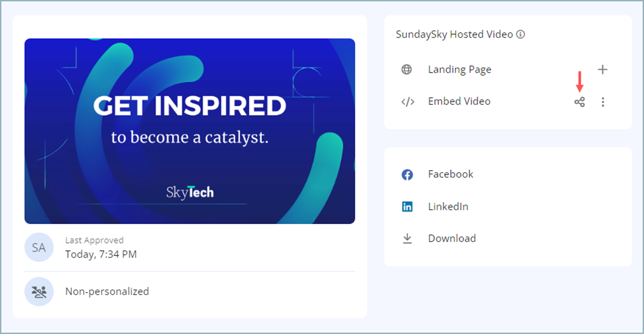Click the info icon beside SundaySky Hosted Video
This screenshot has height=334, width=644.
[520, 34]
